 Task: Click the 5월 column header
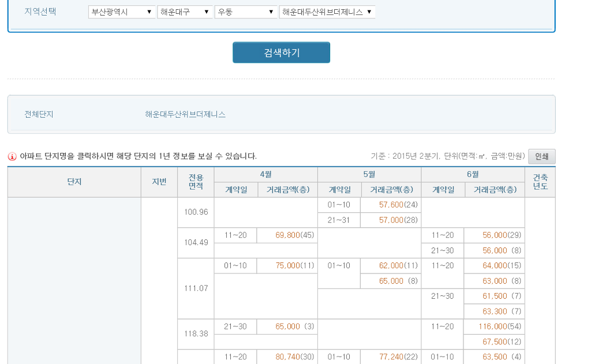[369, 174]
